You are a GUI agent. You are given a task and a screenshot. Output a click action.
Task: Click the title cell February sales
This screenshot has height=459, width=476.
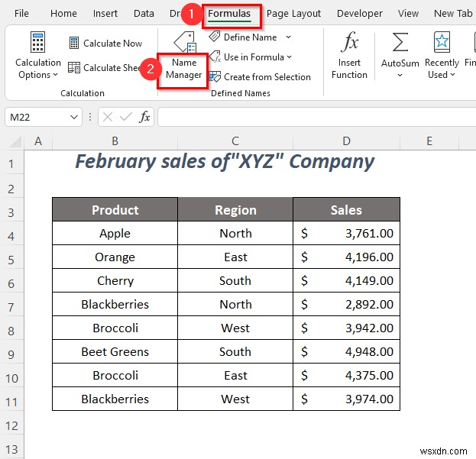(x=225, y=161)
